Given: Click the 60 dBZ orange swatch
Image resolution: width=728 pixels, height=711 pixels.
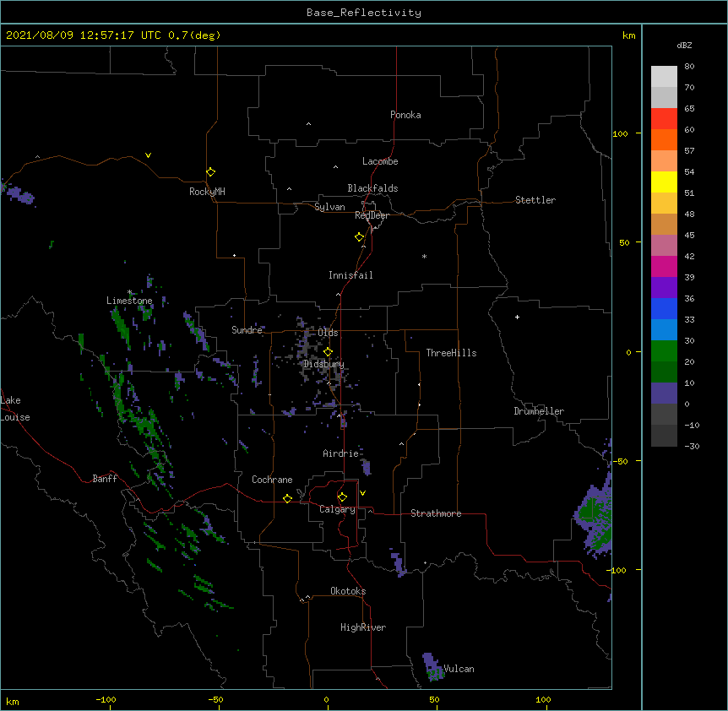Looking at the screenshot, I should pyautogui.click(x=664, y=139).
